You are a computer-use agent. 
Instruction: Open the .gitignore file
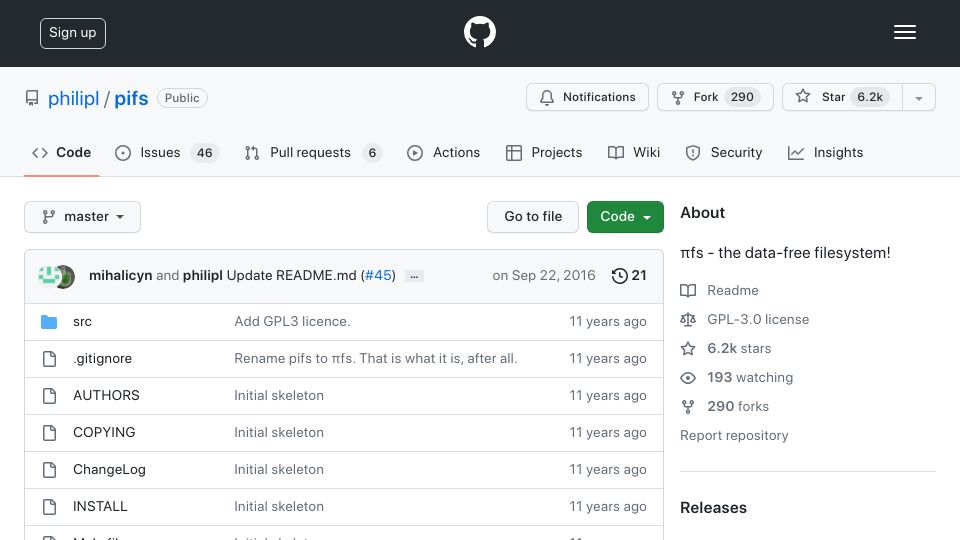click(x=102, y=359)
